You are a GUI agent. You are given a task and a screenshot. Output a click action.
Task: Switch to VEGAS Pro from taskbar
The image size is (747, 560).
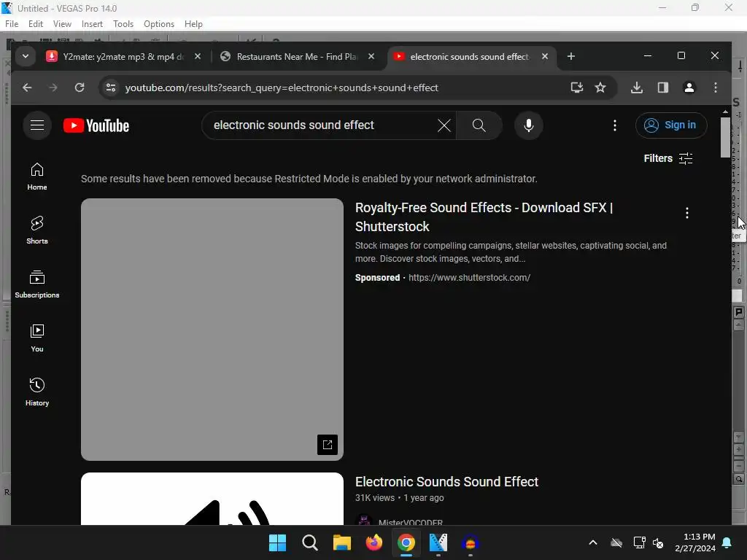(x=438, y=542)
